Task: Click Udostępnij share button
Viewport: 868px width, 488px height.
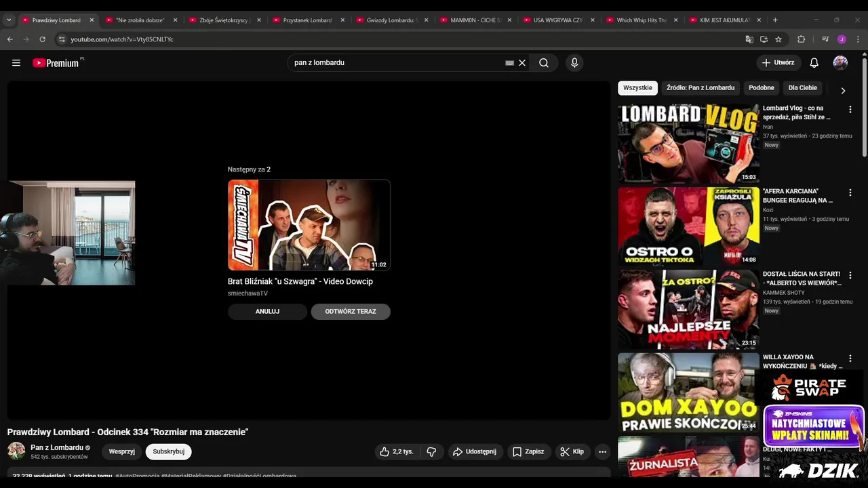Action: pyautogui.click(x=475, y=451)
